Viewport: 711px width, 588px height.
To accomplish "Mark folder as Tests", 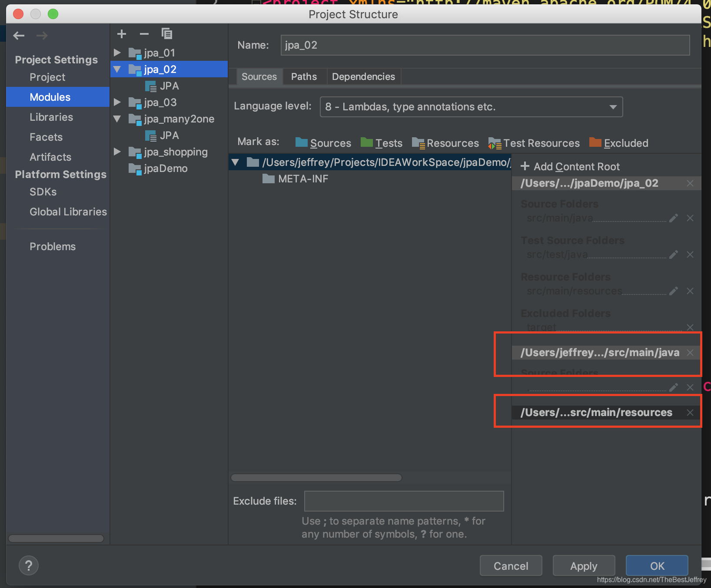I will 382,143.
